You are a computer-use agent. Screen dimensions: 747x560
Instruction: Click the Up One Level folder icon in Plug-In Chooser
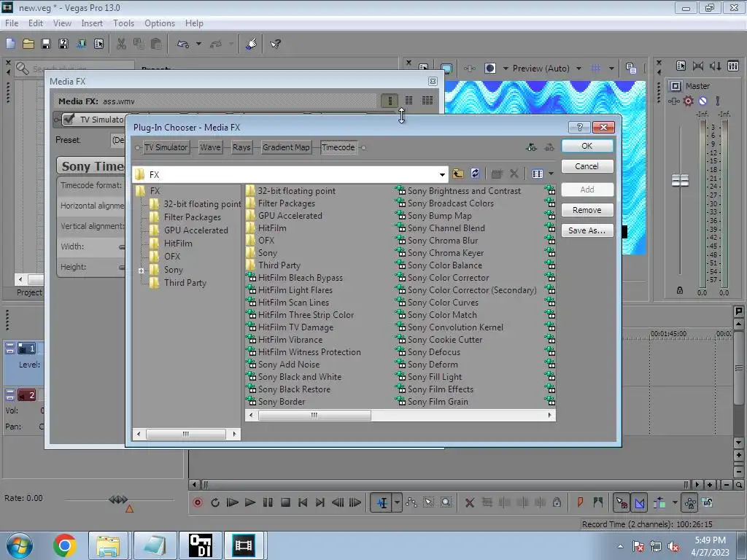pyautogui.click(x=458, y=174)
